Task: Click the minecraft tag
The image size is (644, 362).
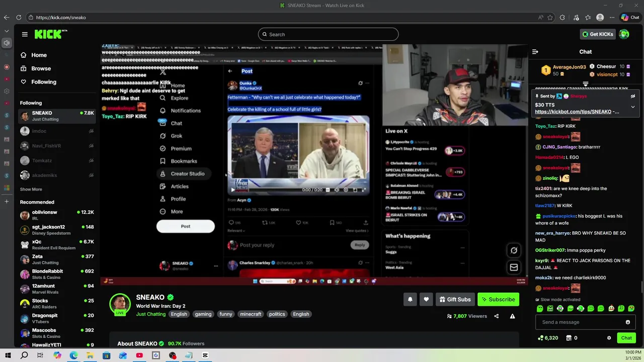Action: pyautogui.click(x=251, y=314)
